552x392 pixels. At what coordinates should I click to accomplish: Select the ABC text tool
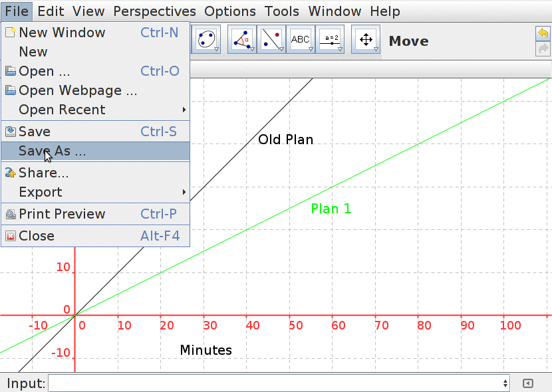point(301,39)
